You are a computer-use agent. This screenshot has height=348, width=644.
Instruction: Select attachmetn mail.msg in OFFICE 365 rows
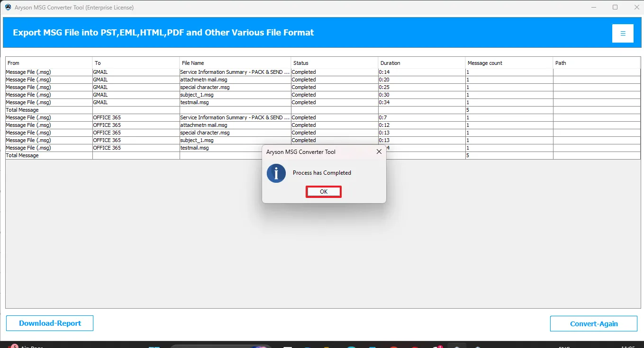[235, 125]
